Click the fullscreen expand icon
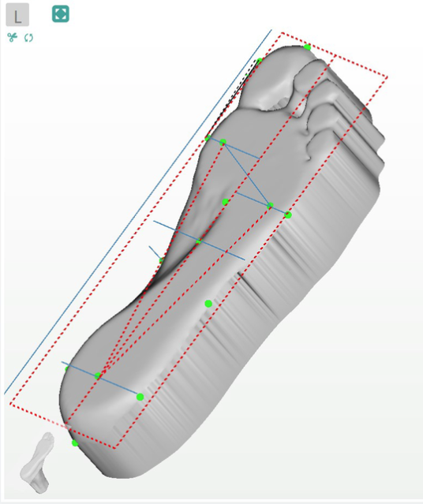This screenshot has height=504, width=423. coord(61,14)
